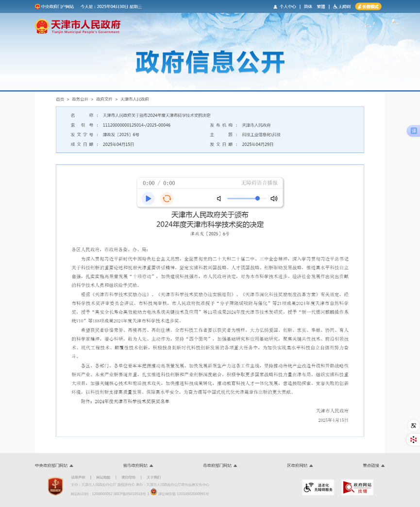This screenshot has height=507, width=420.
Task: Open 个人中心 personal center
Action: coord(285,6)
